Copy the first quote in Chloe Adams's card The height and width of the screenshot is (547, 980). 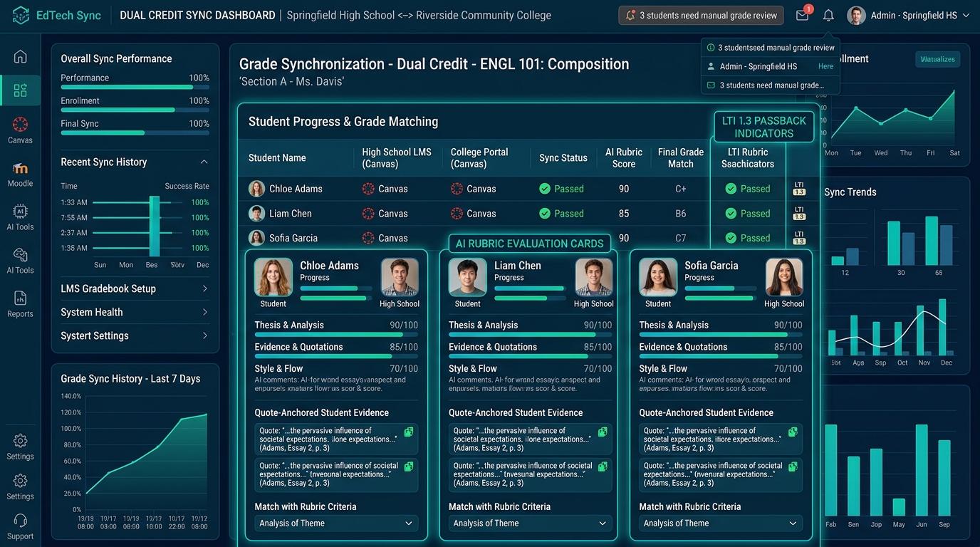click(x=409, y=432)
